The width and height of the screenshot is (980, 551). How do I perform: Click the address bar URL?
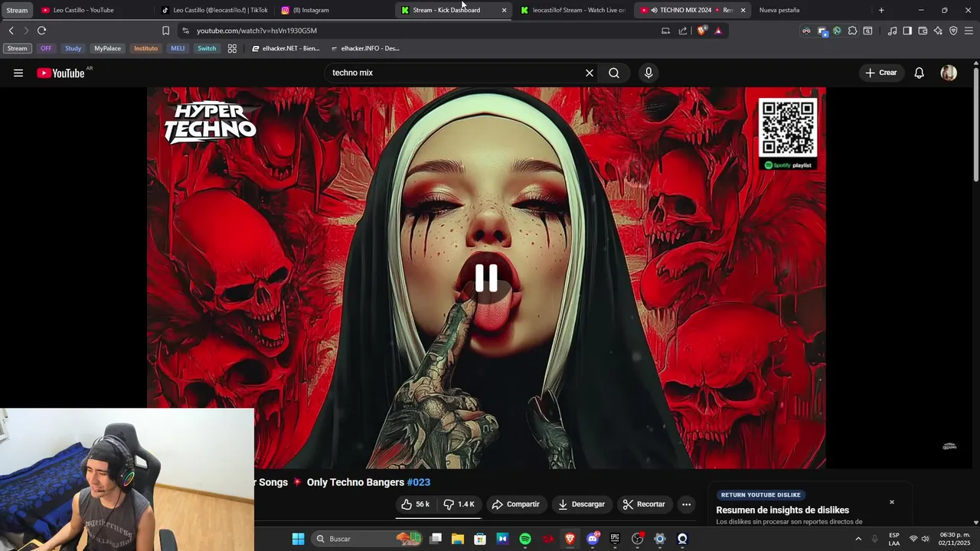click(256, 31)
